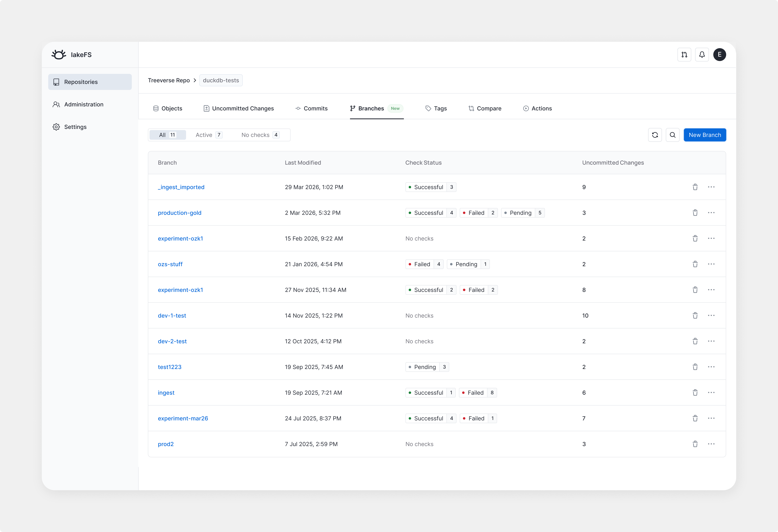The image size is (778, 532).
Task: Open the notifications bell
Action: tap(702, 54)
